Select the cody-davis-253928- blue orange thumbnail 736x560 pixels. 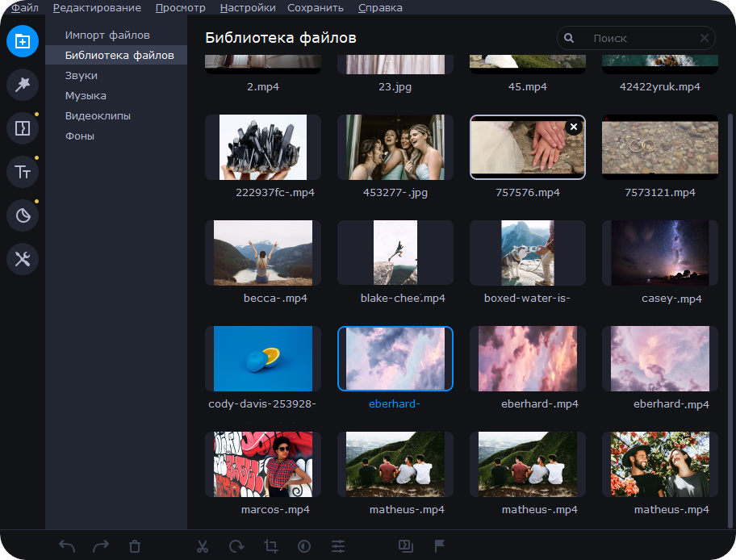click(x=263, y=358)
